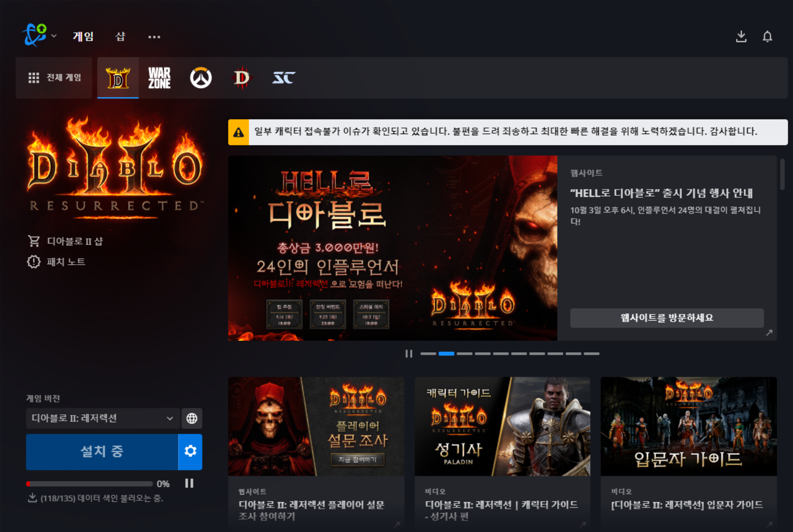Open the [디아블로 II: 레저렉션] 입문자 가이드 title

point(687,505)
